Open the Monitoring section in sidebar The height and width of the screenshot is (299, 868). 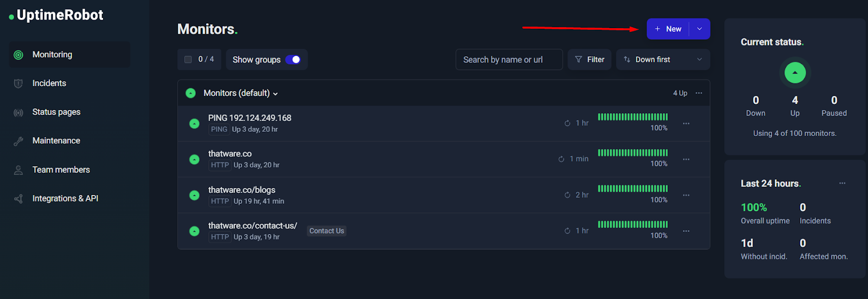pos(52,55)
